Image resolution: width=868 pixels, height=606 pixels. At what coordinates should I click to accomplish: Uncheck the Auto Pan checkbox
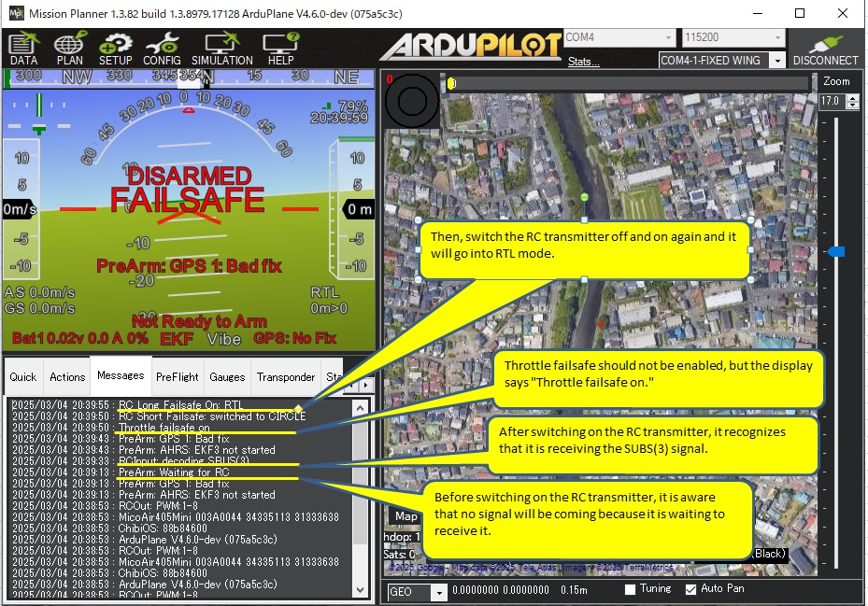point(690,589)
